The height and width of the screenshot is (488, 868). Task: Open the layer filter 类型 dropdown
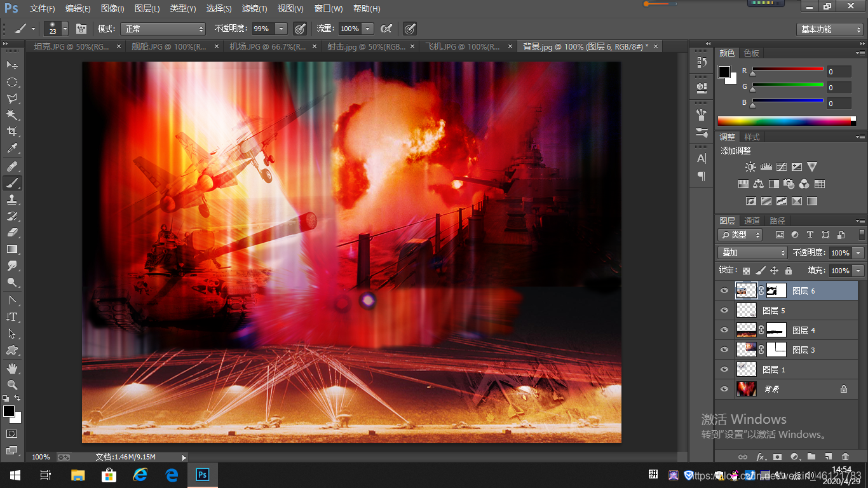coord(740,234)
